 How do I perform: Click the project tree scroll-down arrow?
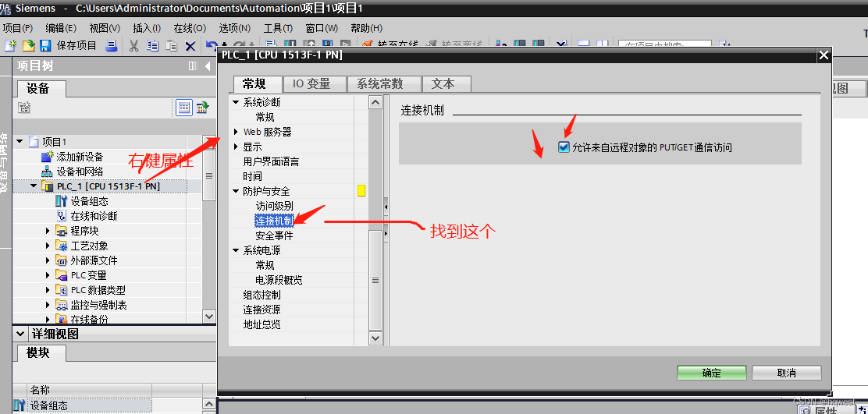click(209, 317)
